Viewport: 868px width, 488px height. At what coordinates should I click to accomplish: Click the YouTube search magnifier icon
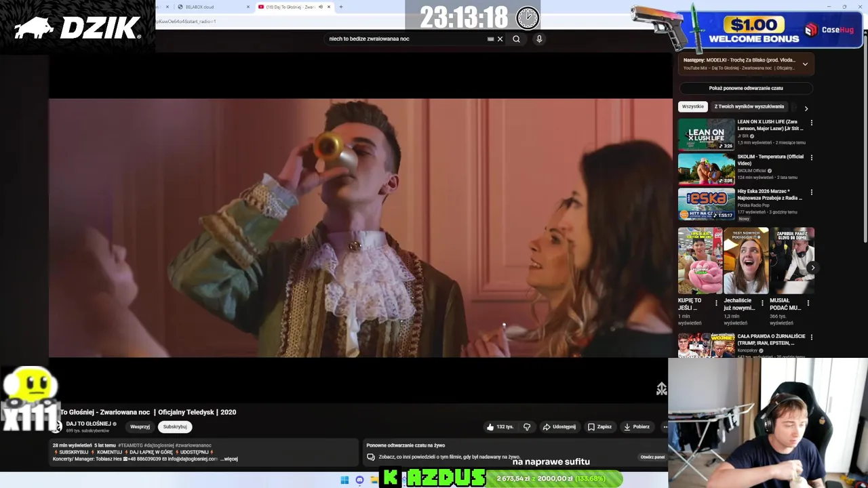pyautogui.click(x=516, y=39)
